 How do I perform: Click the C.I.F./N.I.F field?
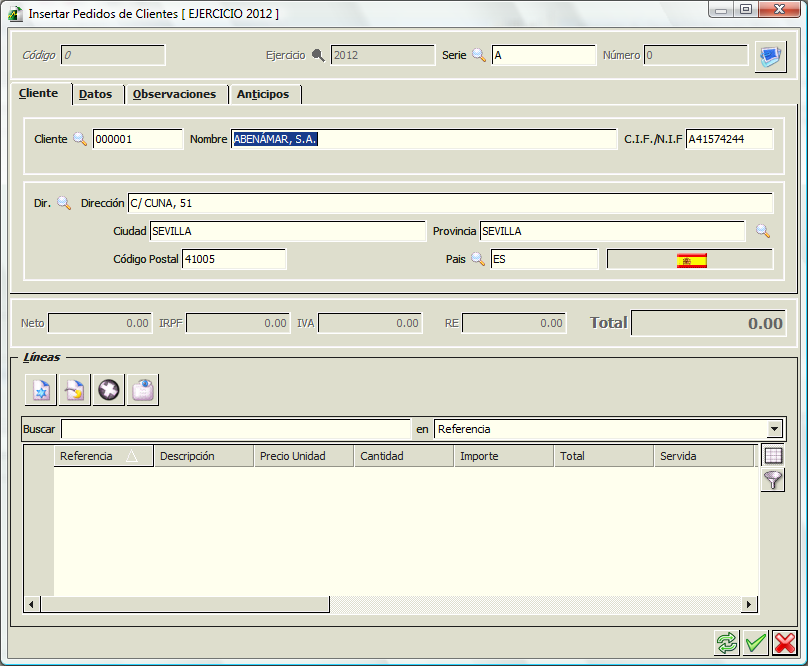729,139
